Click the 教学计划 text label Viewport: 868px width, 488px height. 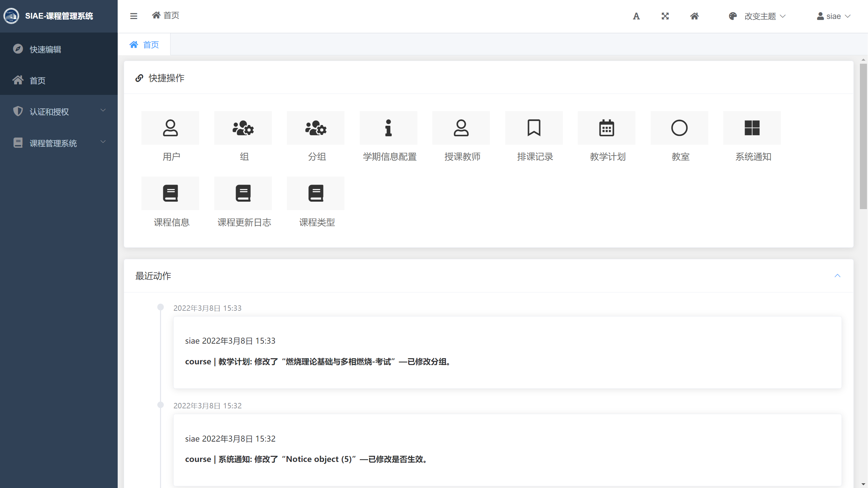point(608,157)
